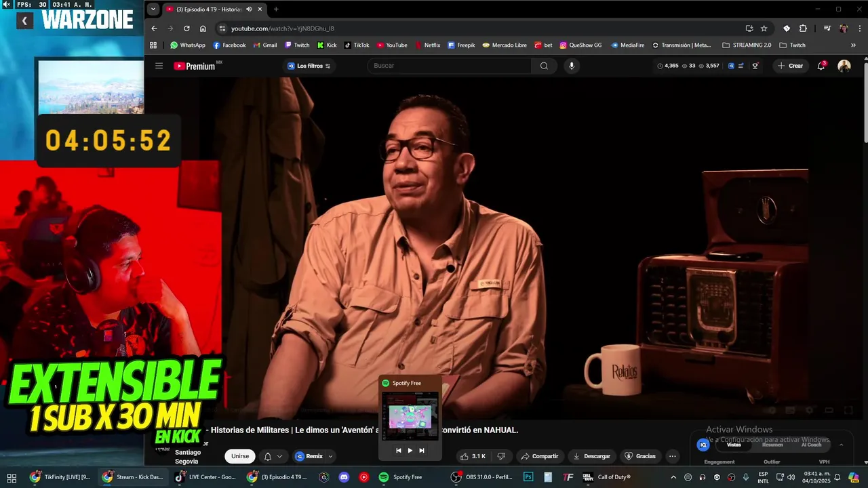Mute the tab via speaker icon
This screenshot has height=488, width=868.
(x=249, y=9)
